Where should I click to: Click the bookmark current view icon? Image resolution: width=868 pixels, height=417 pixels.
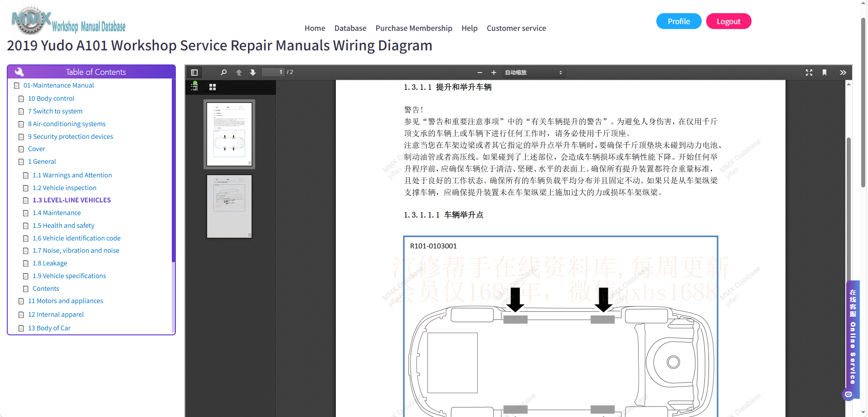(x=824, y=73)
